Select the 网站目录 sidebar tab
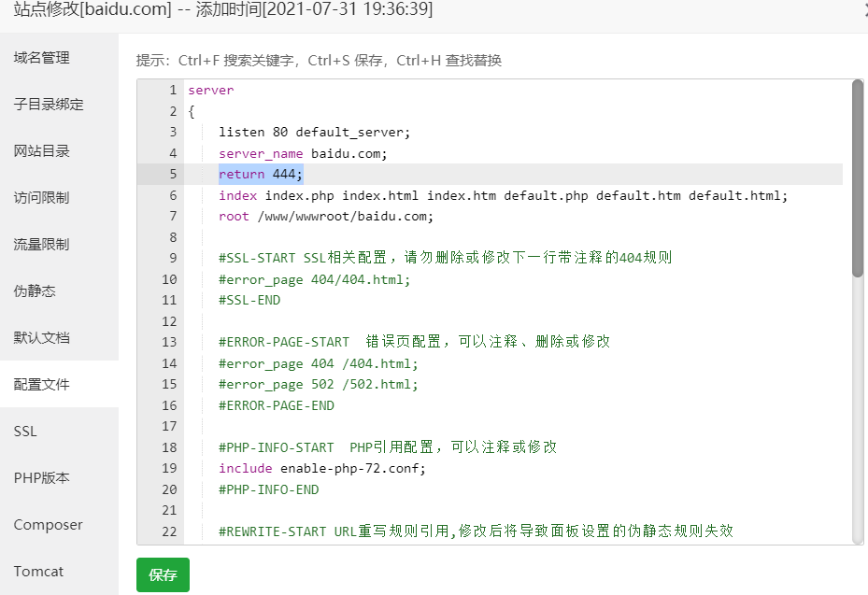 42,151
